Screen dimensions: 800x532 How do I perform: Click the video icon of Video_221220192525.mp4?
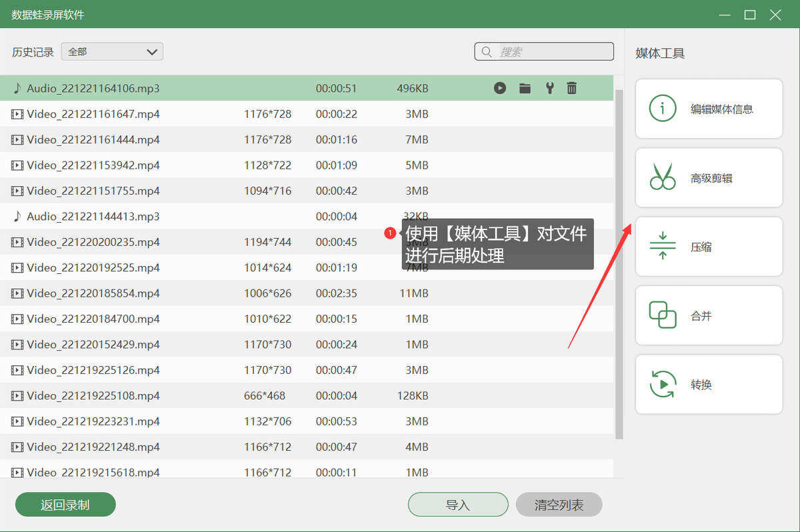coord(17,267)
